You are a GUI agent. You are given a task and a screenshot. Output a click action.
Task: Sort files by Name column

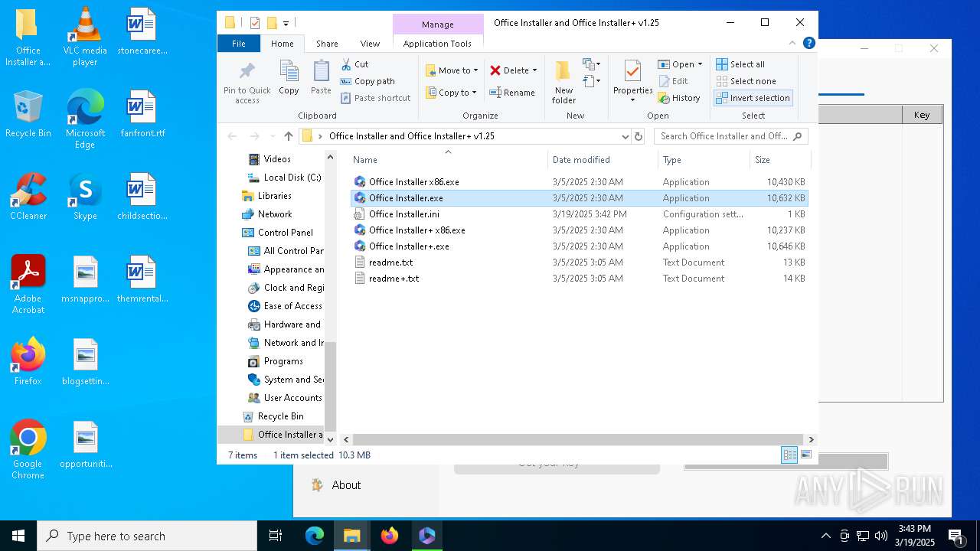[x=448, y=160]
